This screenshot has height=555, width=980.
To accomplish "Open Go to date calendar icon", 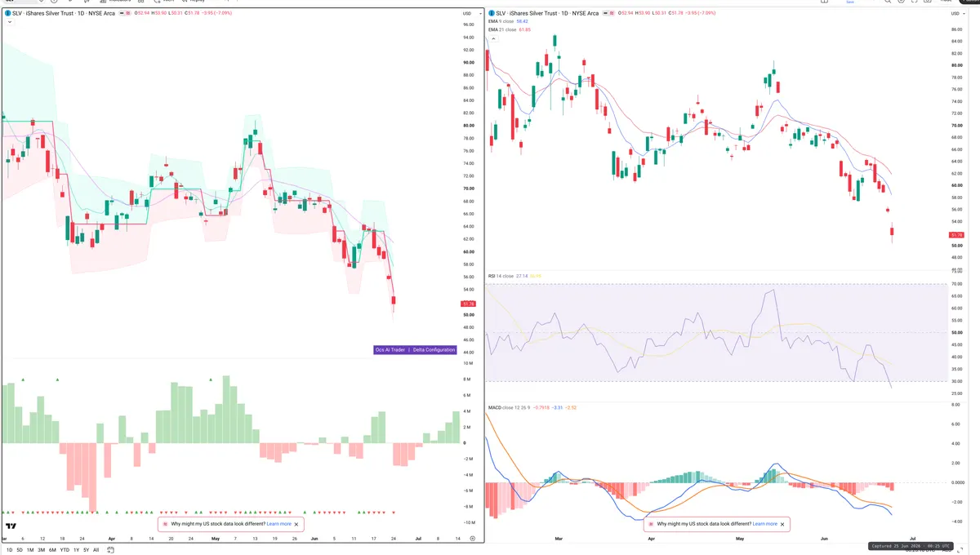I will coord(110,550).
